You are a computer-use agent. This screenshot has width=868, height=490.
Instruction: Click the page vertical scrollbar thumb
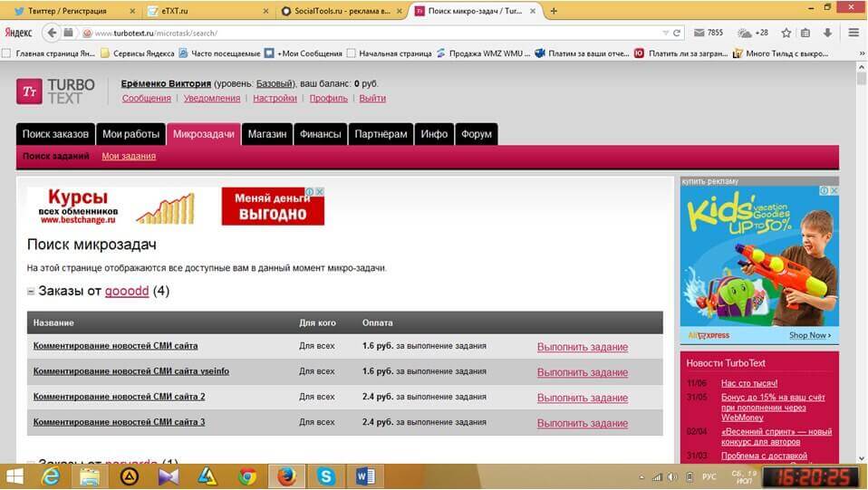tap(862, 79)
